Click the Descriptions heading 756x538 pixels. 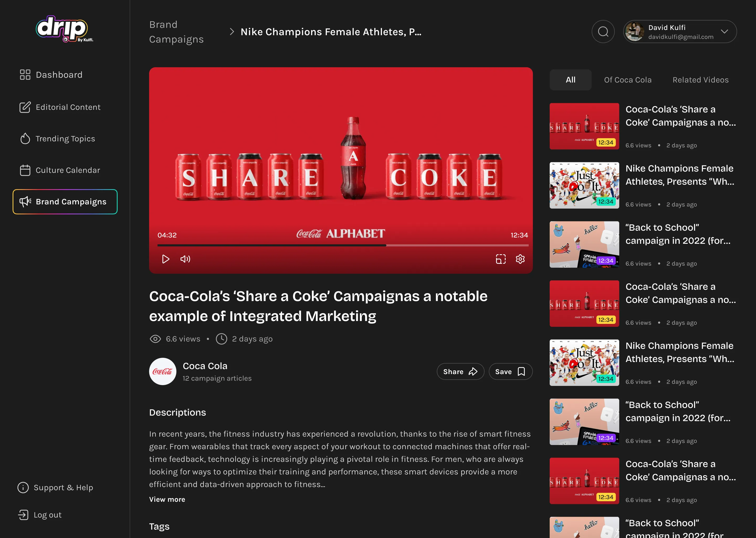[178, 412]
